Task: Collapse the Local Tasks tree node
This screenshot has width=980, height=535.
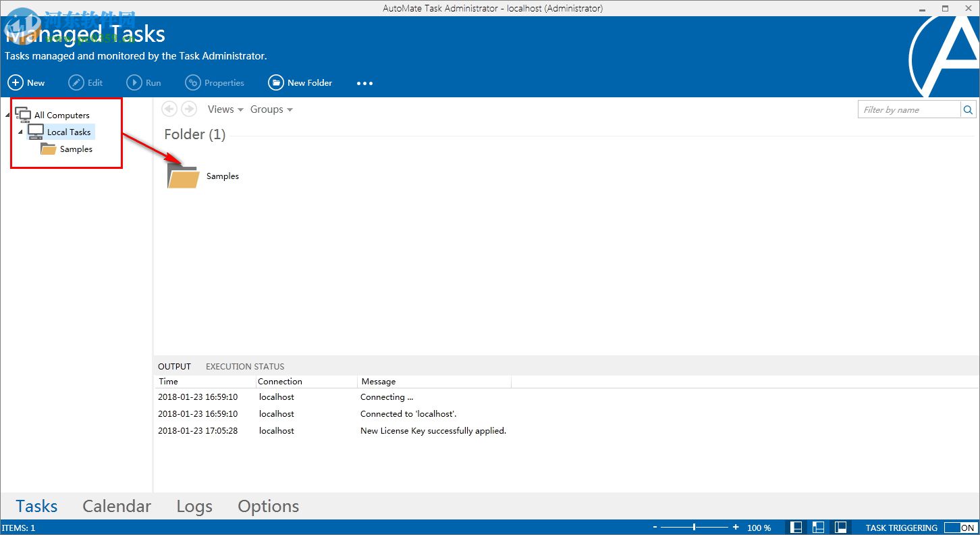Action: tap(20, 132)
